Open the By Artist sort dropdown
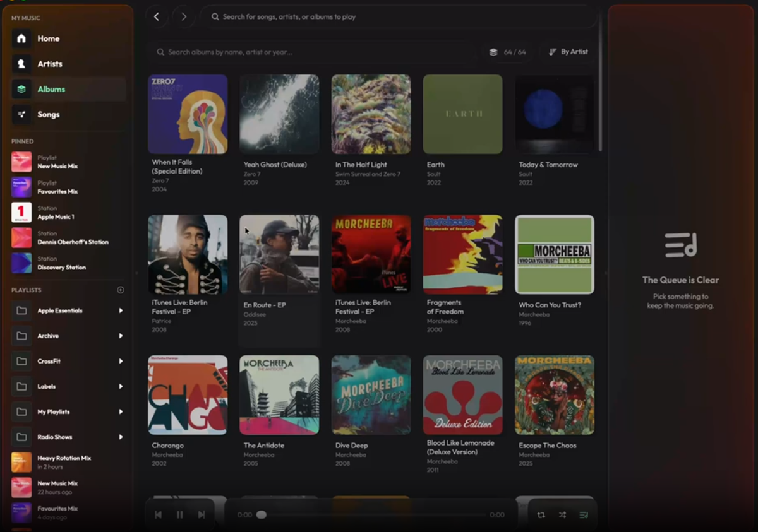 pyautogui.click(x=568, y=52)
